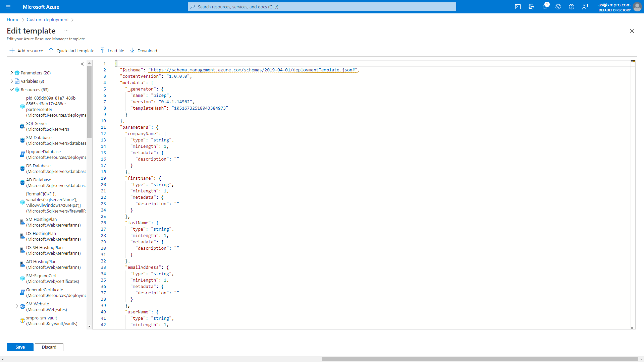This screenshot has height=362, width=644.
Task: Click the Save button
Action: (x=20, y=347)
